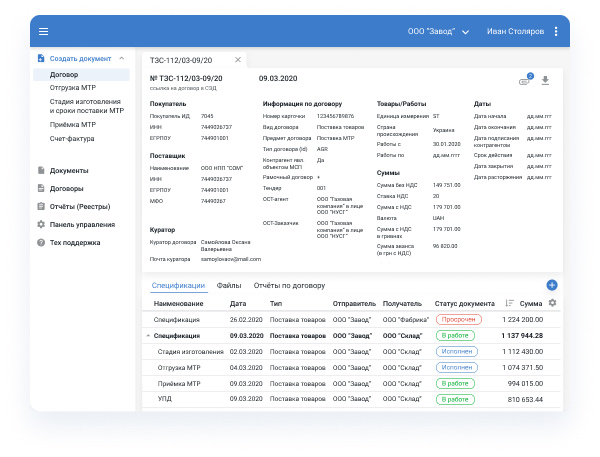Select Отгрузка МТР menu entry

(73, 88)
